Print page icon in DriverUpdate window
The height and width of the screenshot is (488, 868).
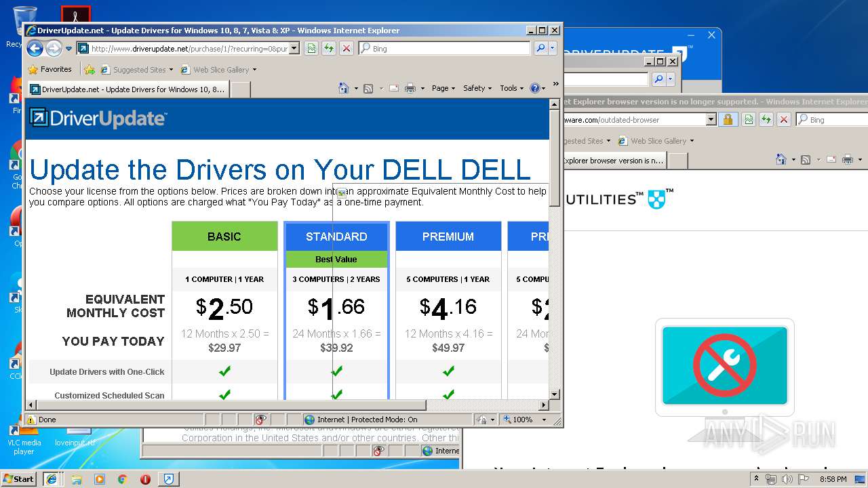[410, 88]
